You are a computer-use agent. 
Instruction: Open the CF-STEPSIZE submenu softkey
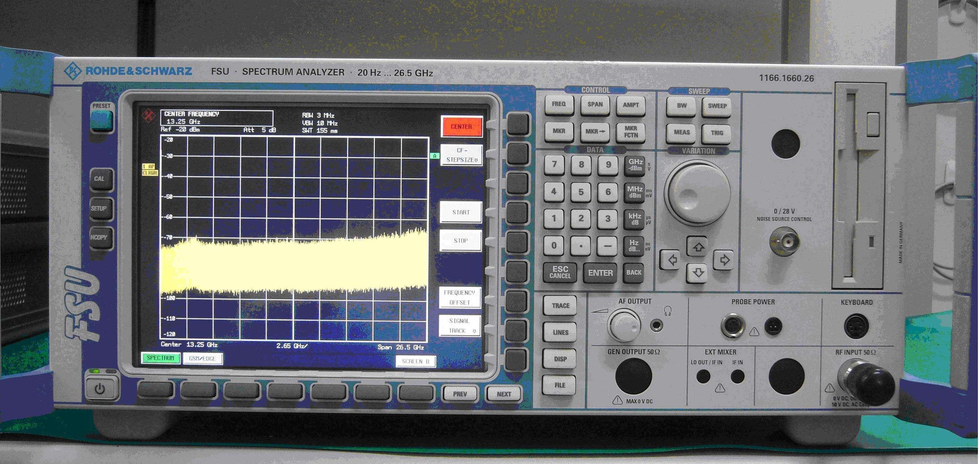[x=462, y=155]
